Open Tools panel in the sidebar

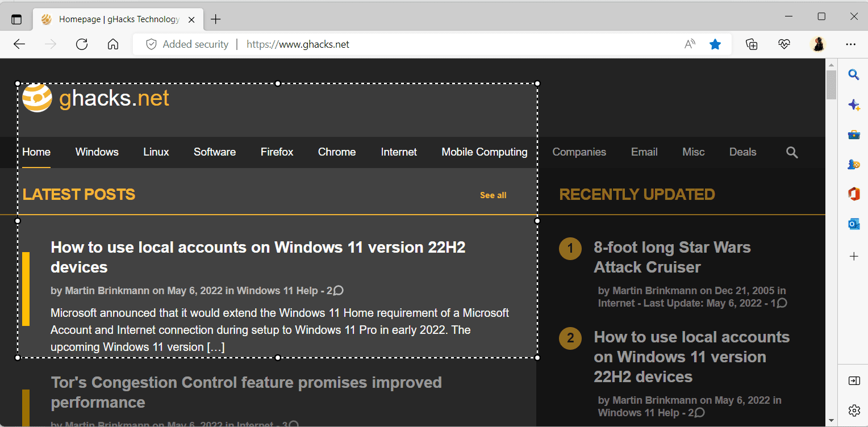854,135
